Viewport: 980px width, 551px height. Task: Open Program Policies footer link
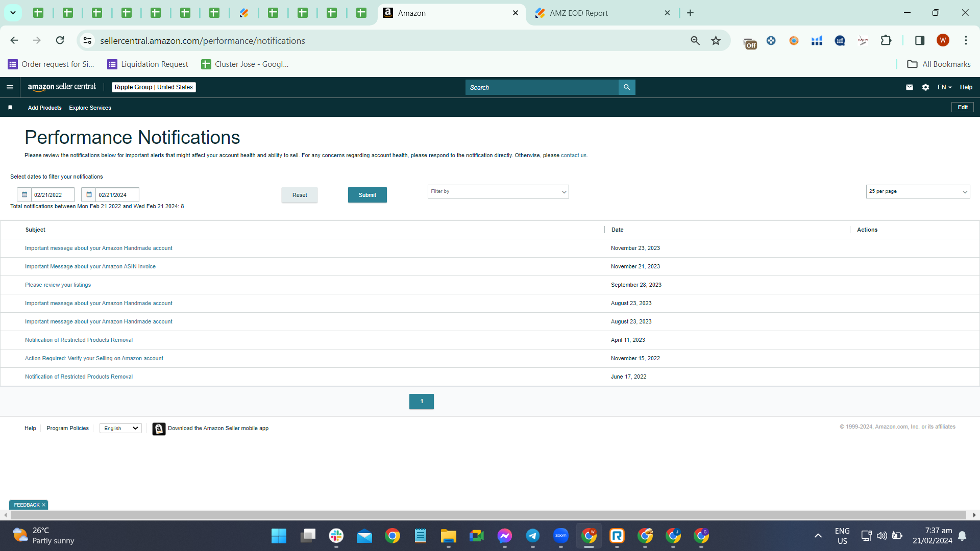pyautogui.click(x=68, y=429)
